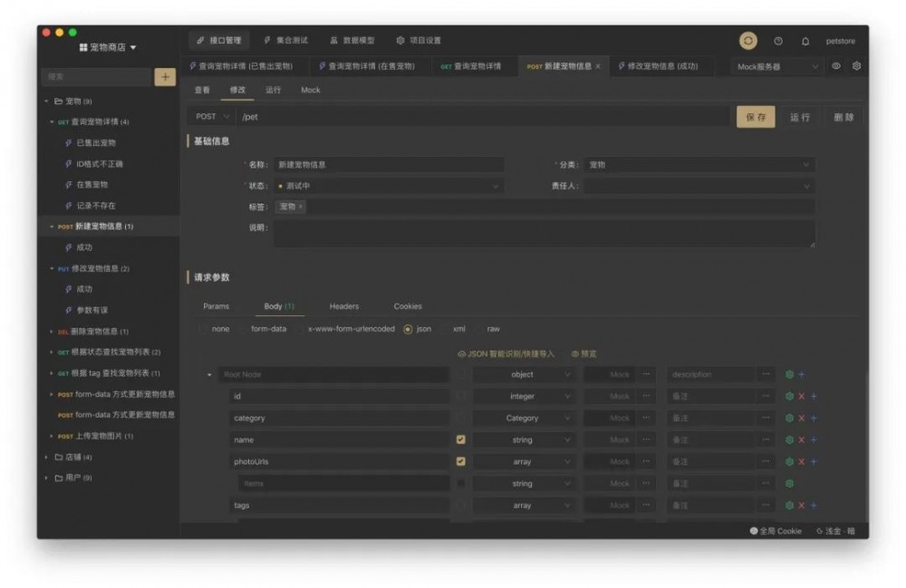
Task: Open the Headers tab in request parameters
Action: pyautogui.click(x=344, y=305)
